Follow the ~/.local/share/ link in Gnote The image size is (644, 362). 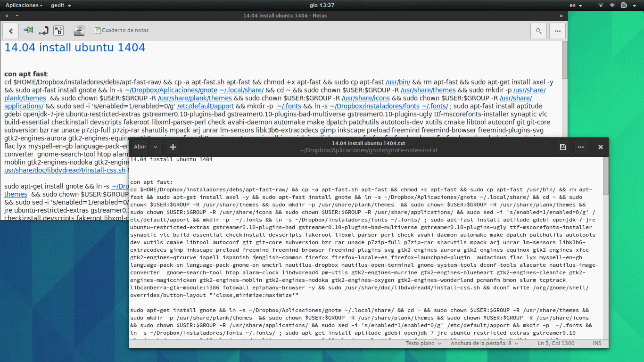[241, 90]
